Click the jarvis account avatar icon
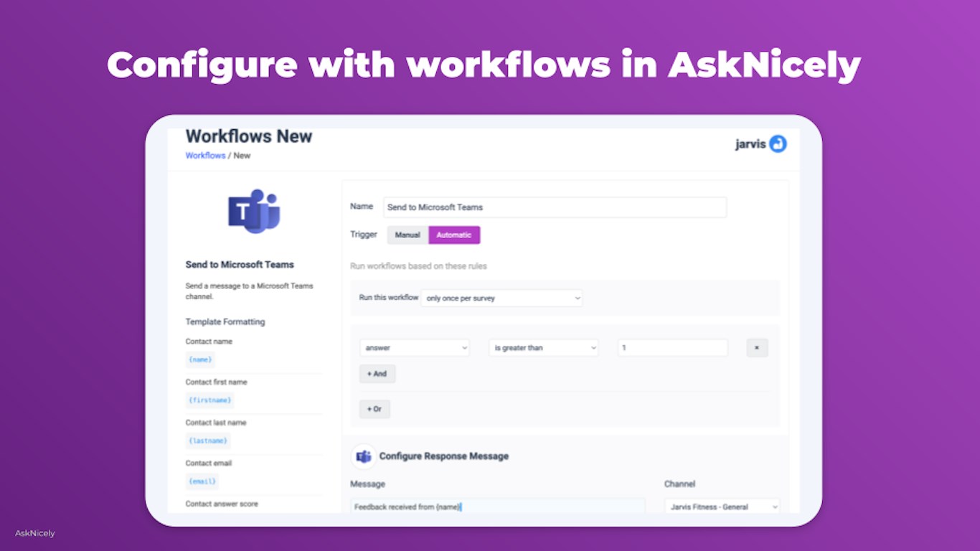The height and width of the screenshot is (551, 980). 778,143
